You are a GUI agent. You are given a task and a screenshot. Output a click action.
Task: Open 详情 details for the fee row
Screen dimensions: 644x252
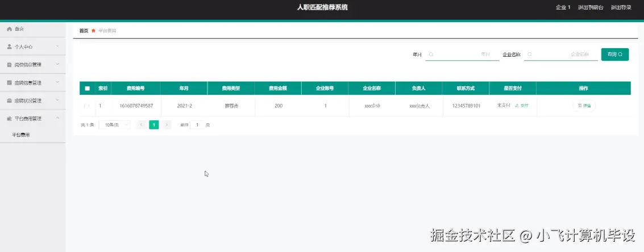(x=584, y=106)
